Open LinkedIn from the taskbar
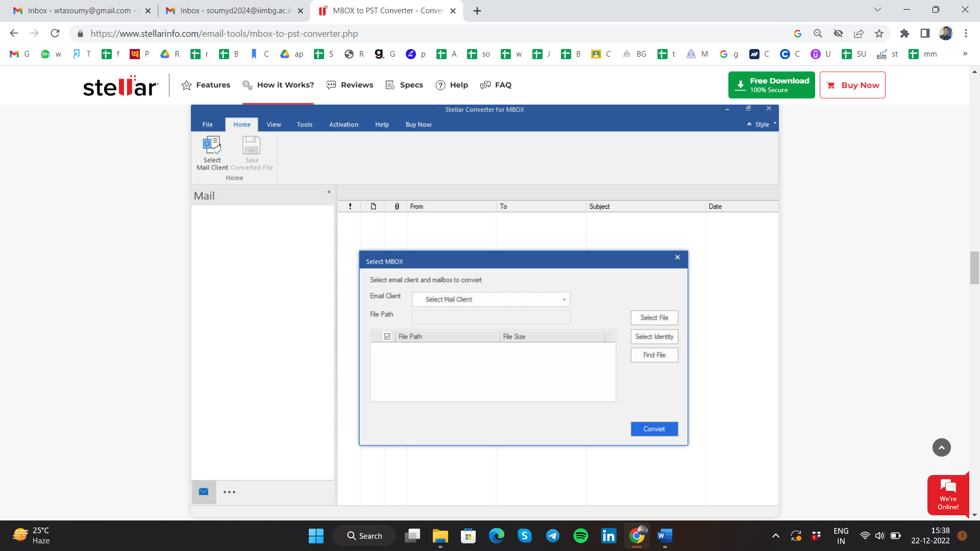This screenshot has width=980, height=551. click(x=608, y=536)
